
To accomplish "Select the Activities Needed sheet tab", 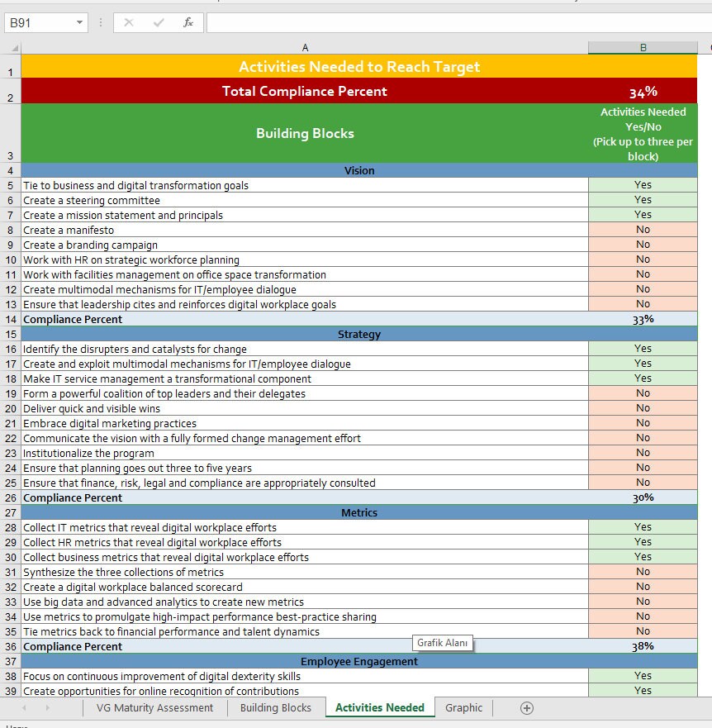I will (x=379, y=708).
